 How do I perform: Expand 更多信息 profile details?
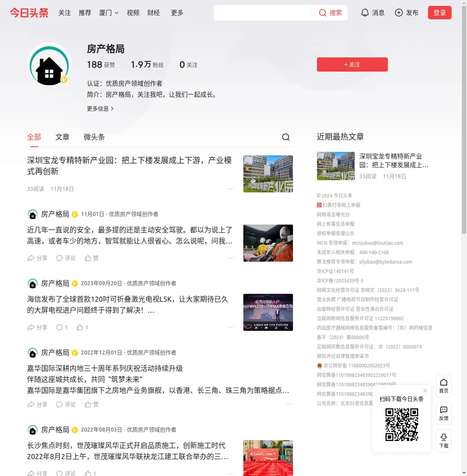(x=100, y=109)
